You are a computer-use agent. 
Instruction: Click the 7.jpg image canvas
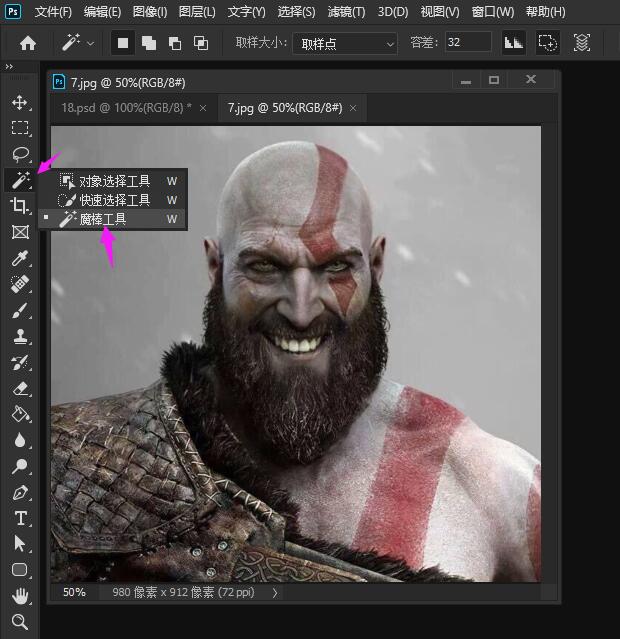pos(296,354)
